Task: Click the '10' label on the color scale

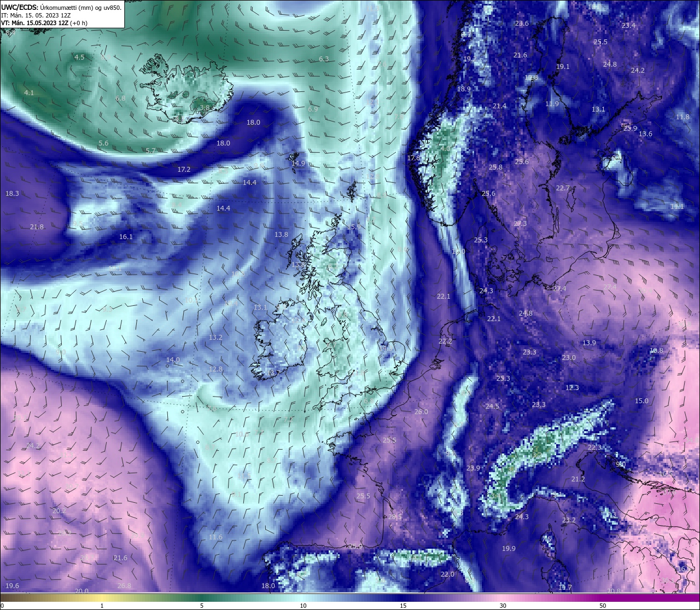Action: 302,606
